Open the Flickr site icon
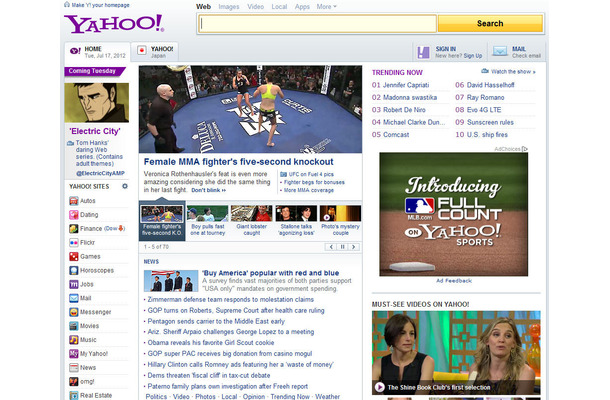 [x=74, y=243]
